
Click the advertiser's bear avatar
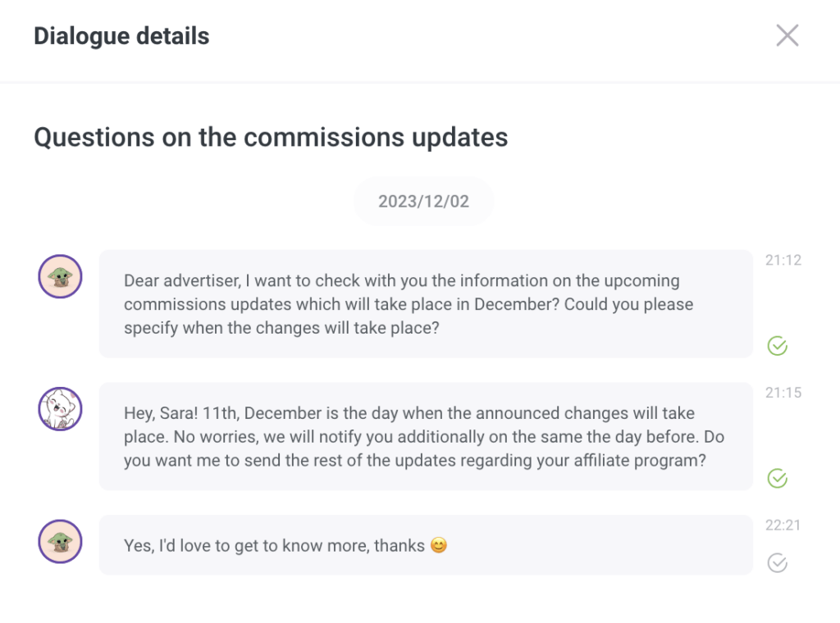click(x=59, y=409)
